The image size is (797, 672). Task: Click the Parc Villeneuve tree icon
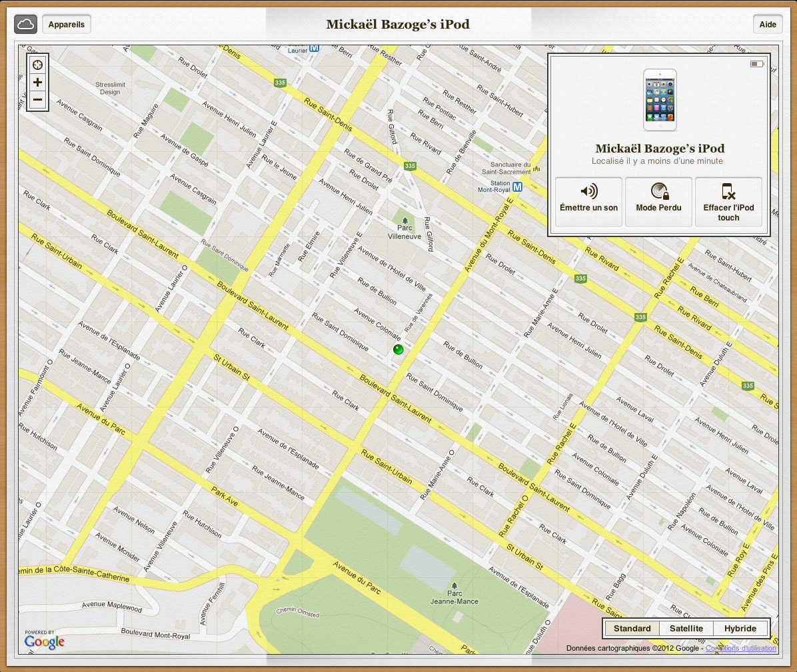point(405,220)
